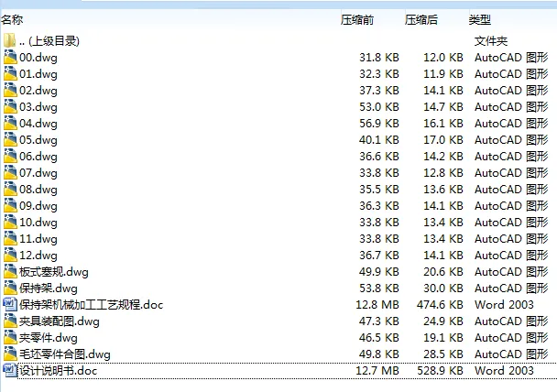Click the file name 03.dwg
Image resolution: width=557 pixels, height=392 pixels.
[x=38, y=107]
